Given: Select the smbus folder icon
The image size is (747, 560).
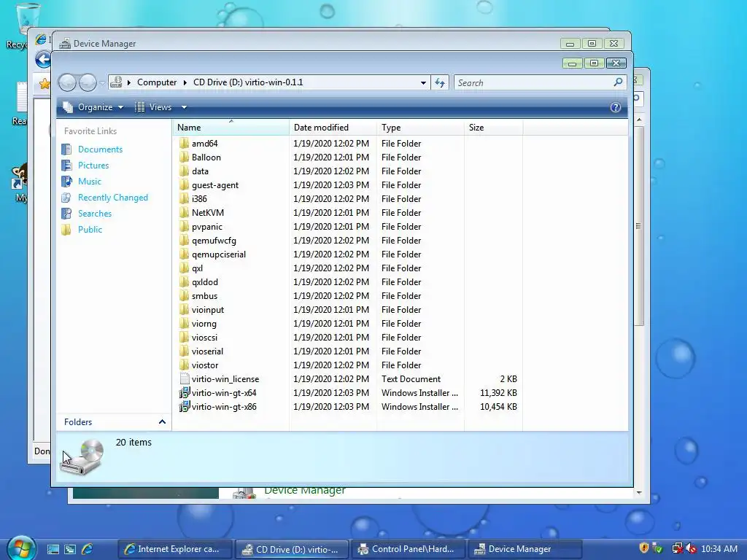Looking at the screenshot, I should tap(184, 296).
